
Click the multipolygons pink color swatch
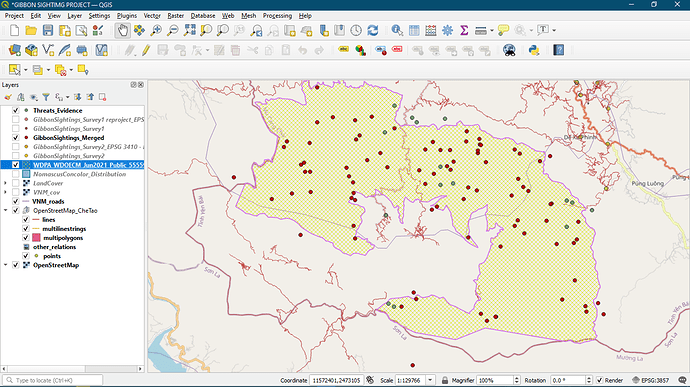(37, 238)
